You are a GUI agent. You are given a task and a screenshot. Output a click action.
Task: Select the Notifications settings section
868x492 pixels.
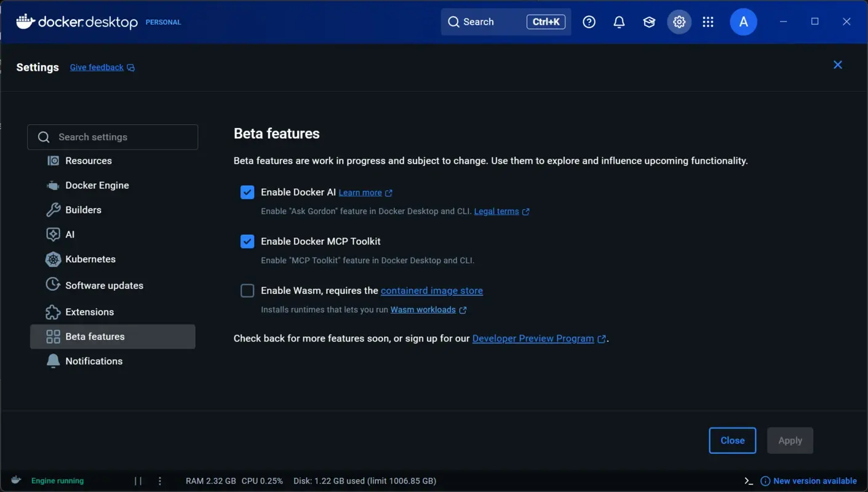point(92,361)
